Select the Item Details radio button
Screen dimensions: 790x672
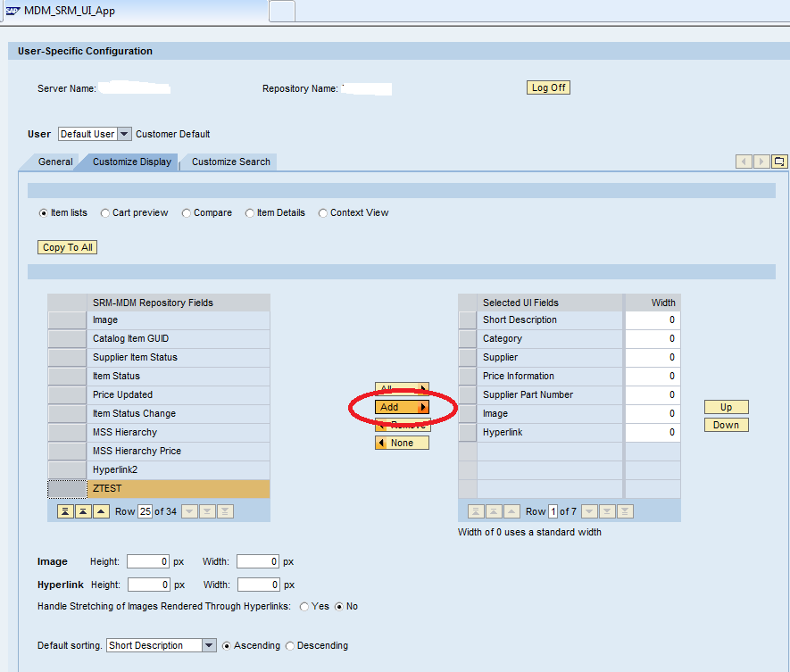[x=249, y=213]
